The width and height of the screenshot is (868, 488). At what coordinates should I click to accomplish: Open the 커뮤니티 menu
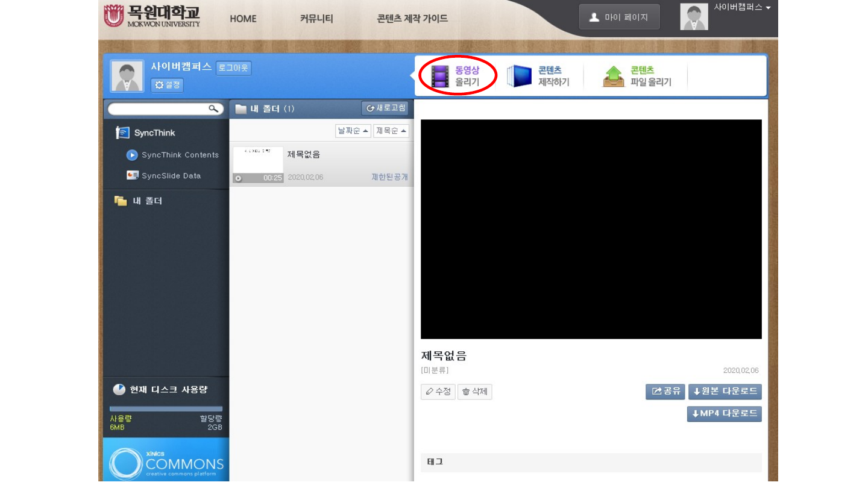point(316,19)
